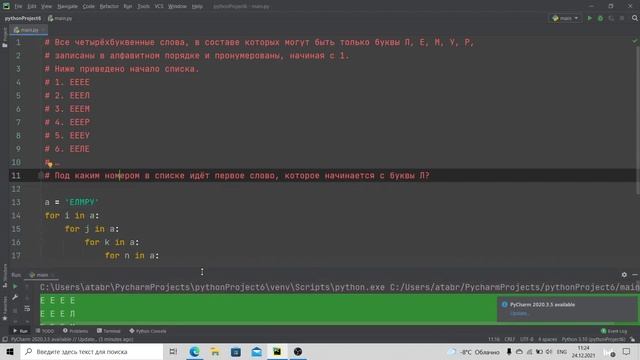Click the string 'ЕЛМРУ' on line 13
640x360 pixels.
[x=82, y=202]
